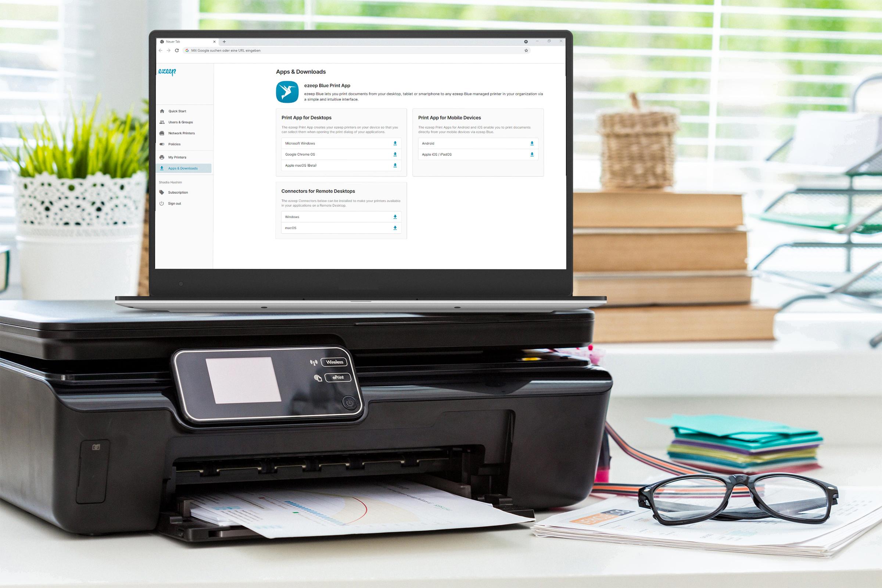Click the Quick Start sidebar icon

click(162, 111)
